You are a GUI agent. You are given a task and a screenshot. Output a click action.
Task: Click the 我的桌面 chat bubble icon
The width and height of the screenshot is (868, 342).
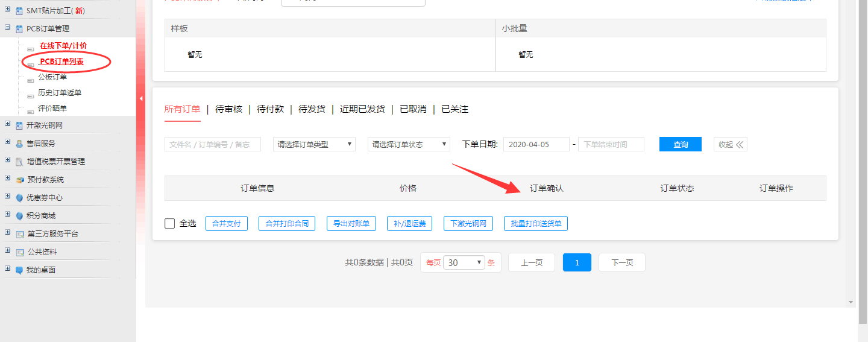[19, 270]
